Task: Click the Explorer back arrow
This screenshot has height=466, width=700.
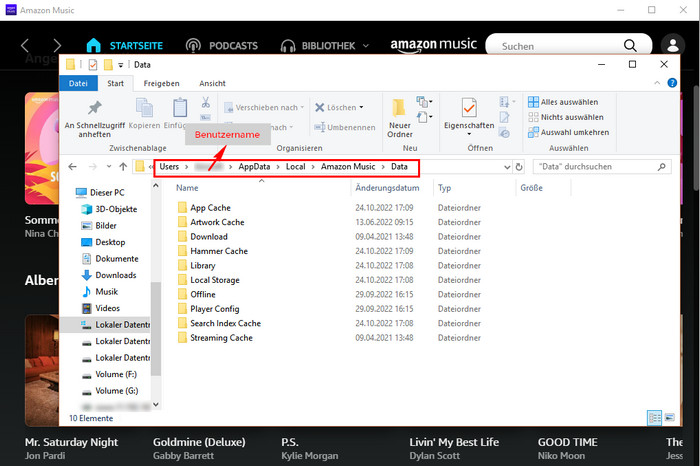Action: pos(72,166)
